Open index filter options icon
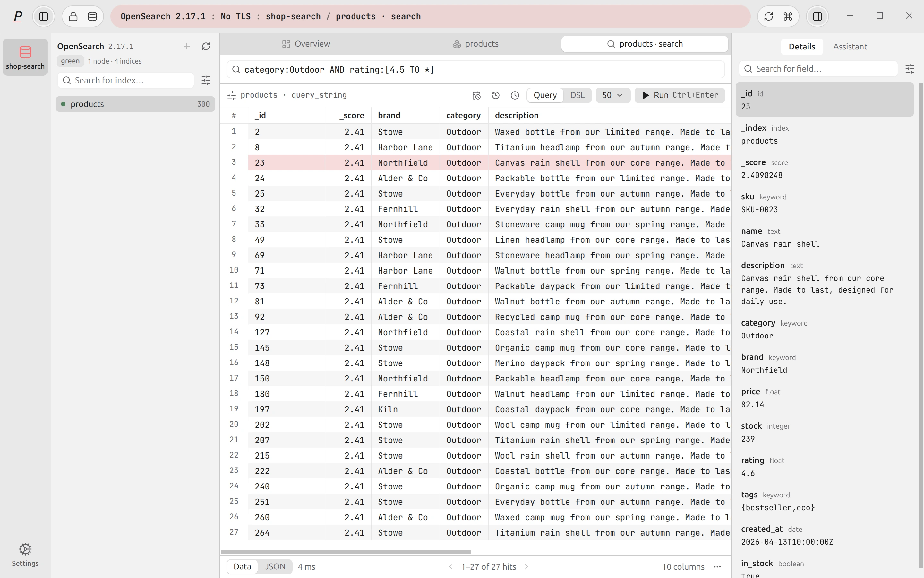924x578 pixels. click(206, 80)
